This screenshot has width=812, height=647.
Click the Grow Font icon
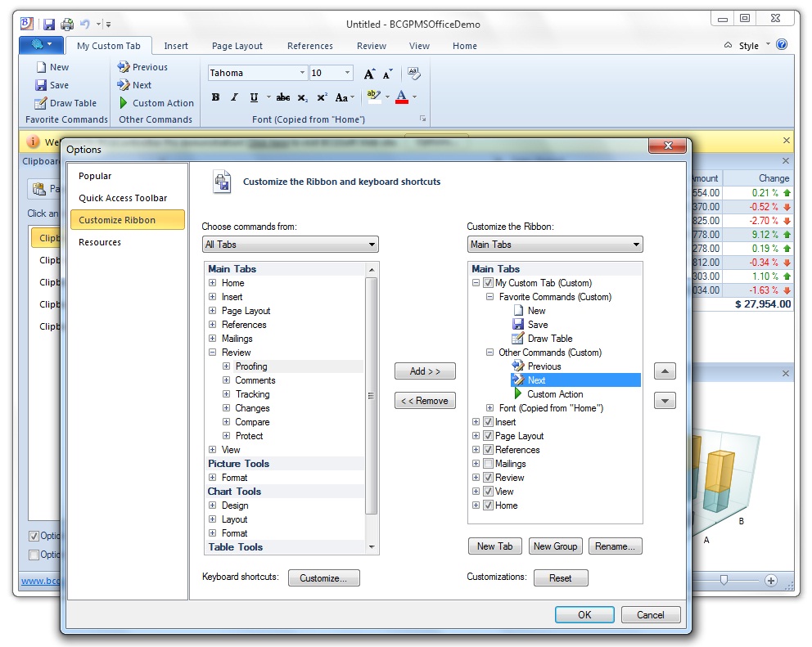click(368, 73)
